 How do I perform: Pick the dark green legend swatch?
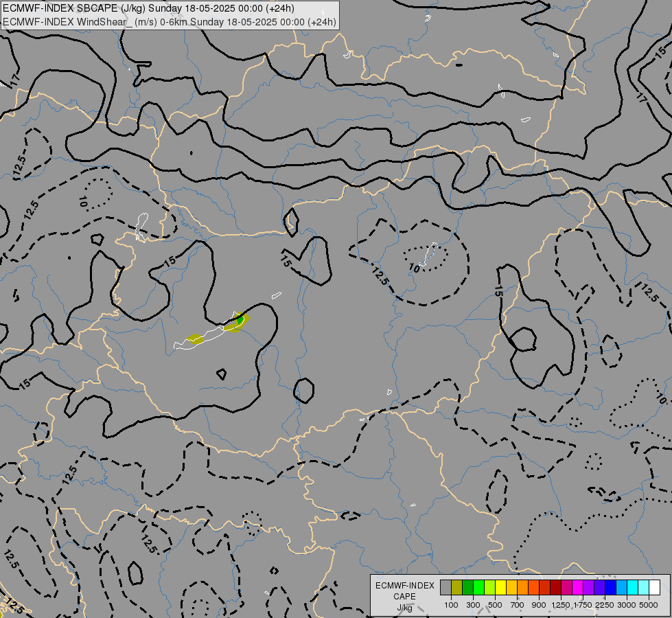click(x=468, y=588)
